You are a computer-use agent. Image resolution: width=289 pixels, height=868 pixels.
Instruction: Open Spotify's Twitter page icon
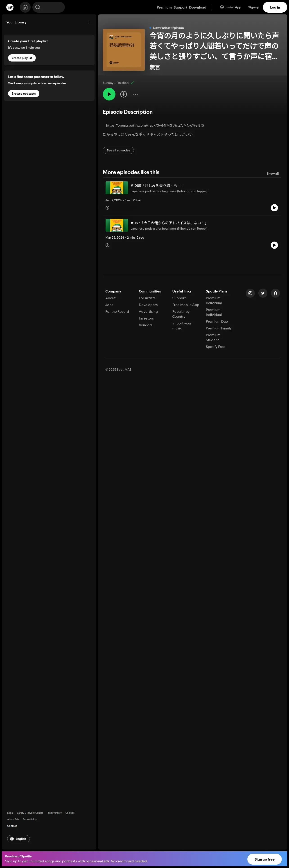(x=263, y=293)
